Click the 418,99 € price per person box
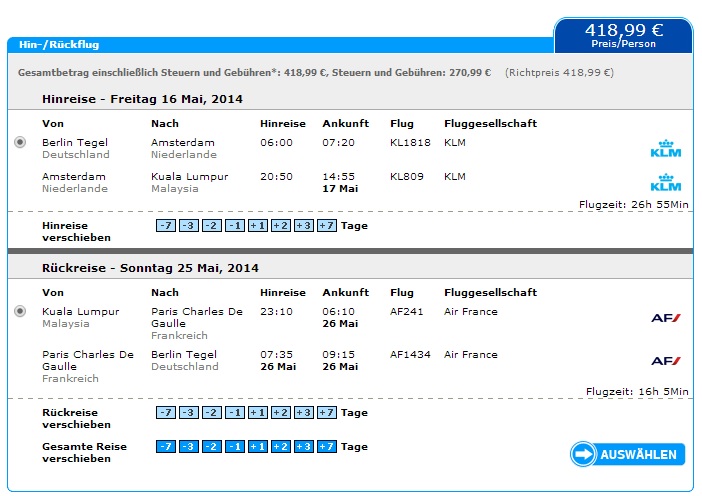Viewport: 702px width, 496px height. [x=624, y=35]
